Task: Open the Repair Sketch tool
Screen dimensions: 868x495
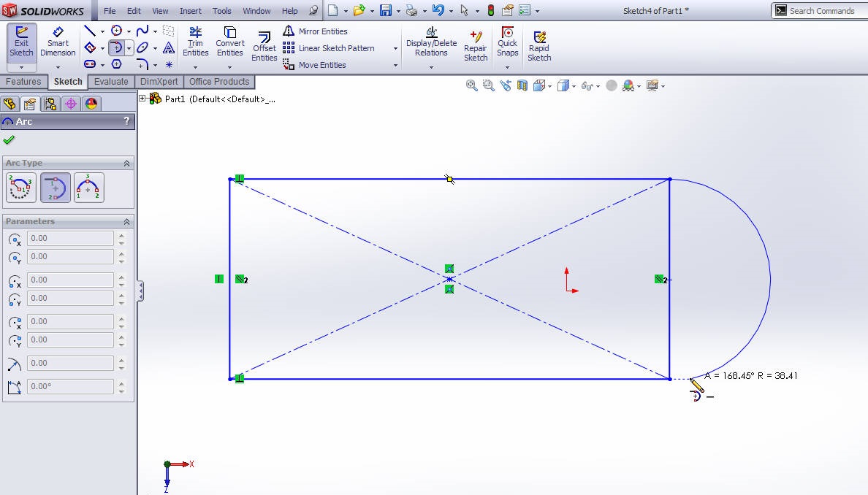Action: [476, 42]
